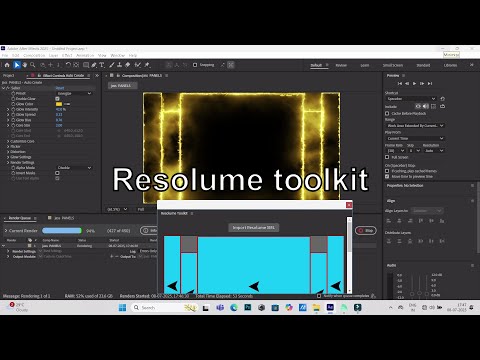Open the Windows Start menu
Viewport: 480px width, 360px height.
122,307
